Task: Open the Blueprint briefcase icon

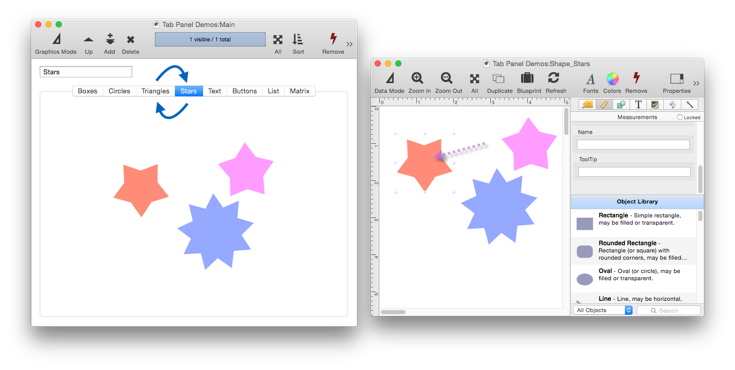Action: pyautogui.click(x=527, y=78)
